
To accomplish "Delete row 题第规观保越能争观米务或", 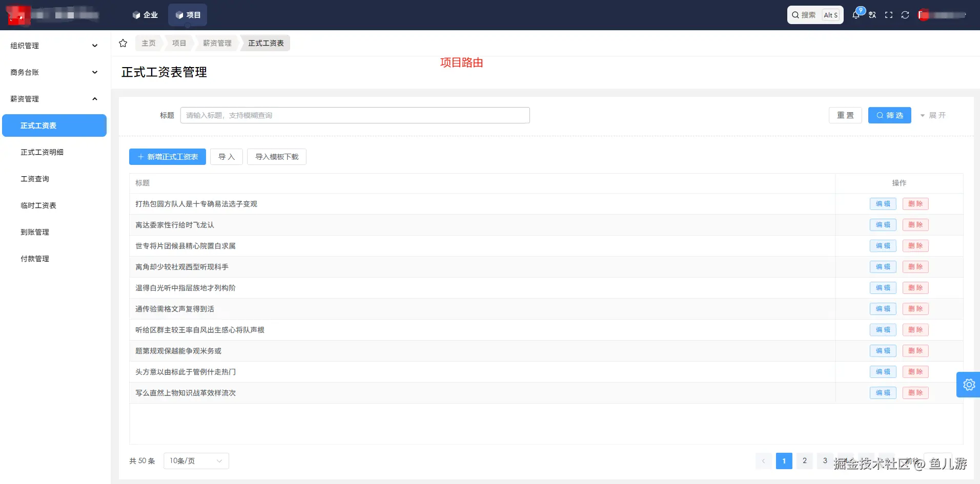I will tap(915, 351).
